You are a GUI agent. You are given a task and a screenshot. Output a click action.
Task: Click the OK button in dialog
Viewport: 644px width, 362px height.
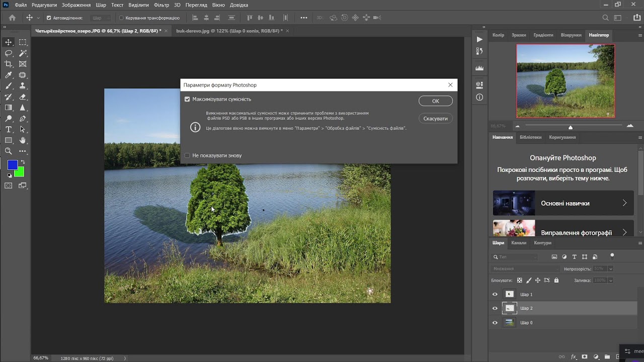click(x=436, y=101)
